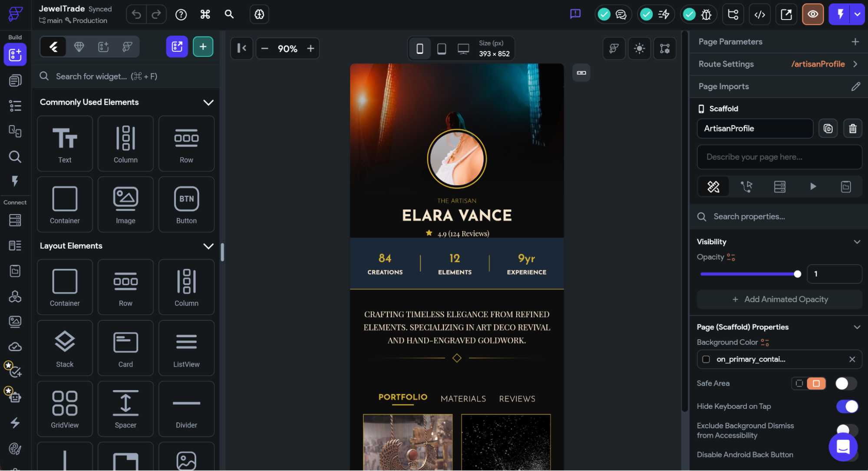The width and height of the screenshot is (868, 471).
Task: Open the cloud functions icon in sidebar
Action: coord(15,347)
